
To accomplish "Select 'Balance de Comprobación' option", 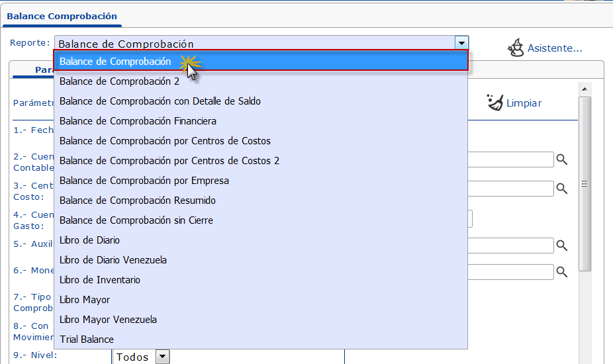I will point(261,61).
